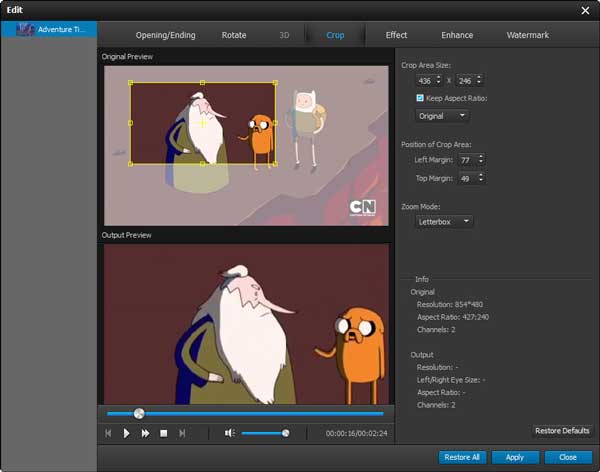Viewport: 600px width, 472px height.
Task: Decrease Left Margin value
Action: click(481, 162)
